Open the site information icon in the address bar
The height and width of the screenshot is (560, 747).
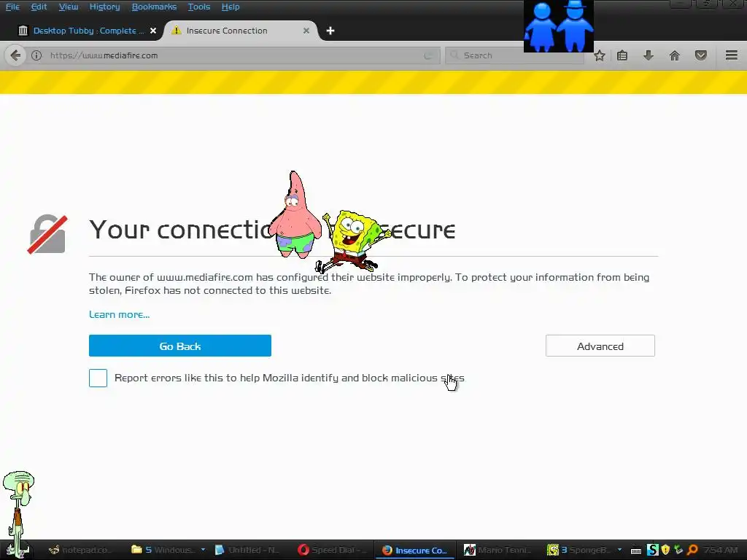[36, 55]
